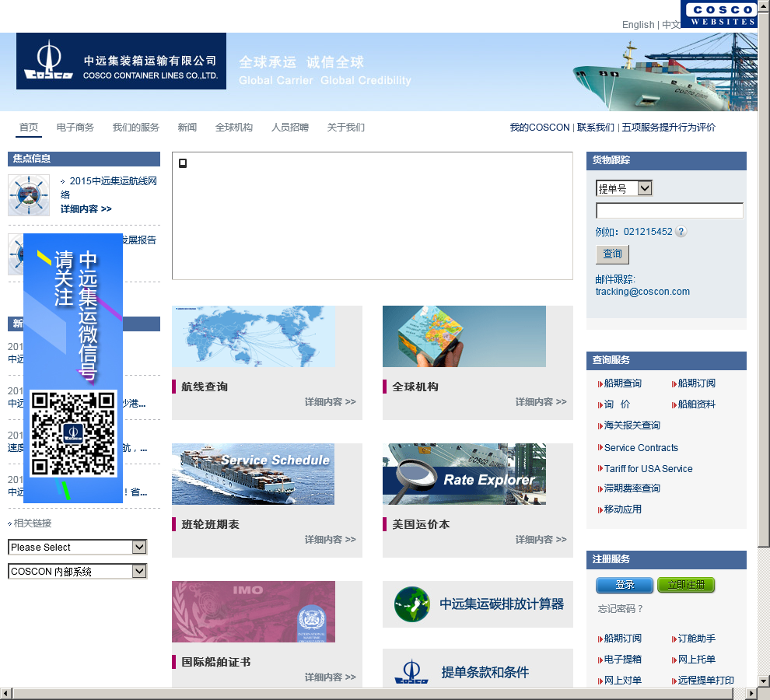The width and height of the screenshot is (770, 700).
Task: Open 船期订阅 under 查询服务
Action: coord(696,383)
